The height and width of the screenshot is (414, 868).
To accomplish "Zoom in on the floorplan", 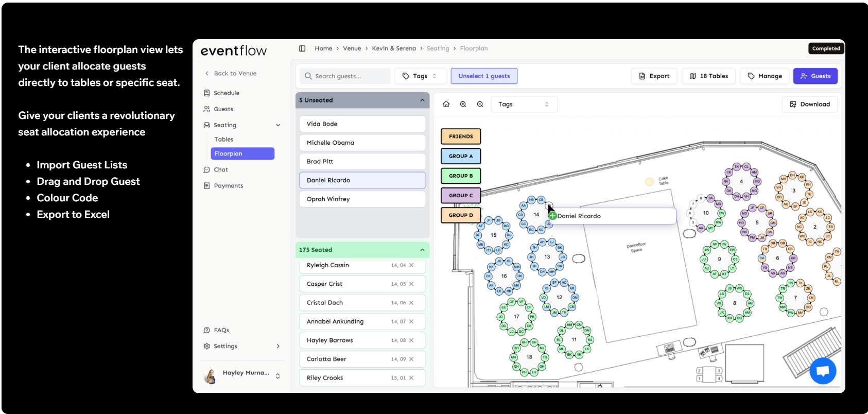I will (x=463, y=105).
